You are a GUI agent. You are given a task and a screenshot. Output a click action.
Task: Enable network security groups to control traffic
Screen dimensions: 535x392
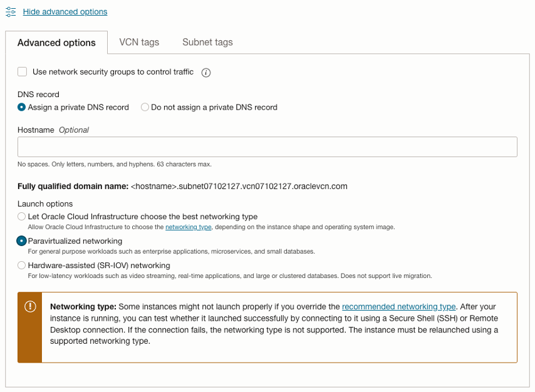22,71
